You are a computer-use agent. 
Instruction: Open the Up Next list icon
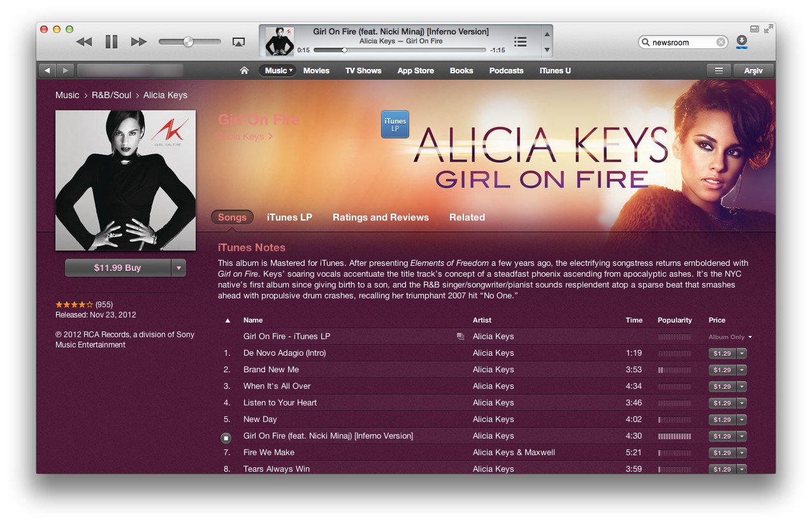tap(521, 41)
